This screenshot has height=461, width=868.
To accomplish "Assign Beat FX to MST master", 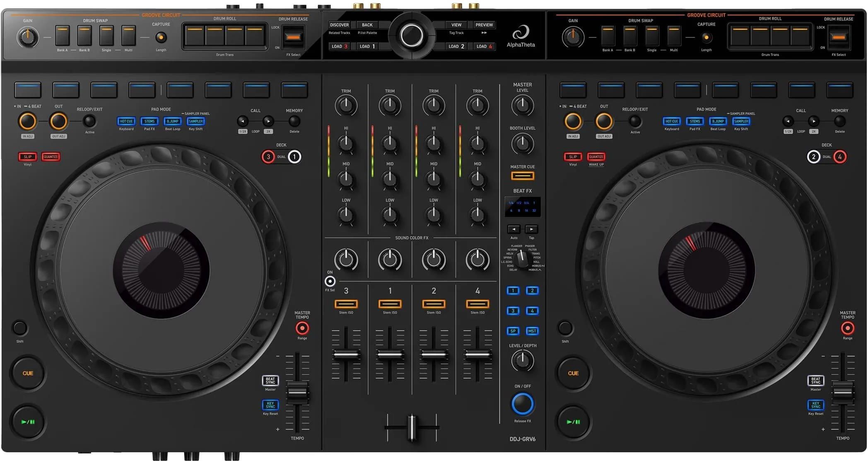I will pyautogui.click(x=532, y=331).
